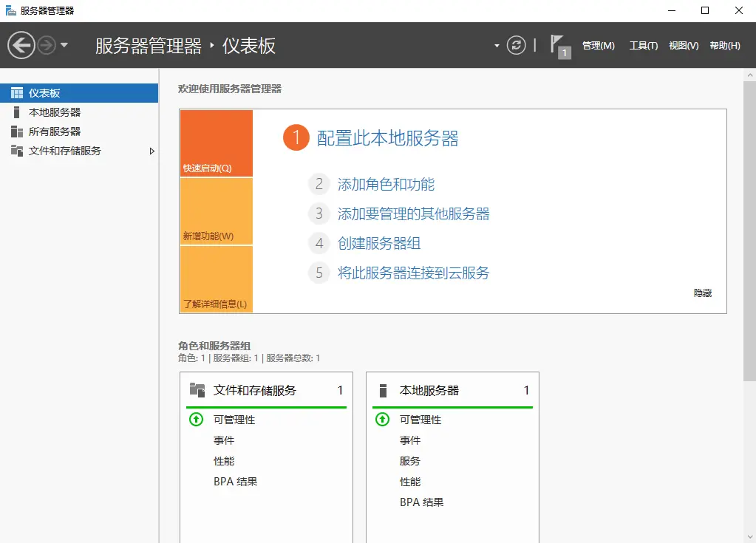Open the 视图(V) menu
The width and height of the screenshot is (756, 543).
pyautogui.click(x=684, y=45)
